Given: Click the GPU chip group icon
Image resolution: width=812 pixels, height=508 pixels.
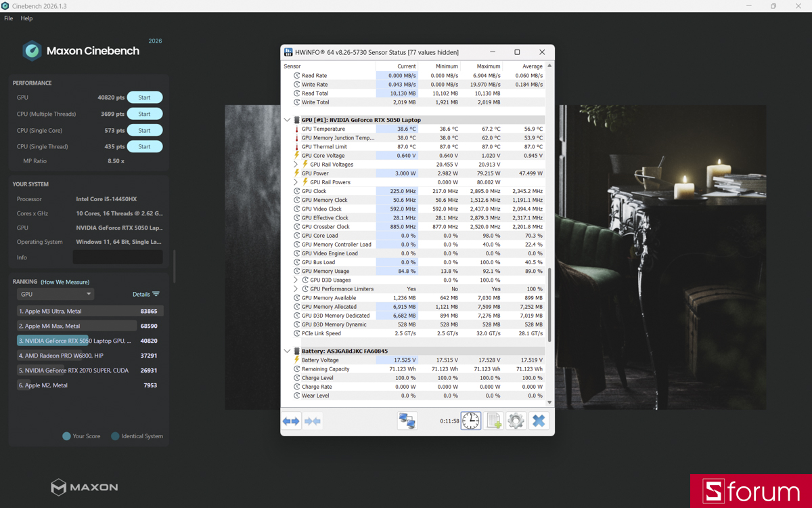Looking at the screenshot, I should (296, 120).
